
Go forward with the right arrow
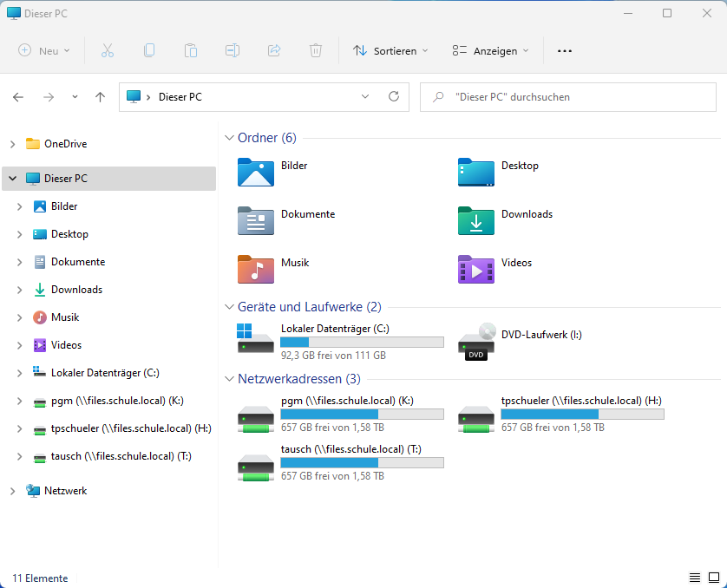click(49, 97)
